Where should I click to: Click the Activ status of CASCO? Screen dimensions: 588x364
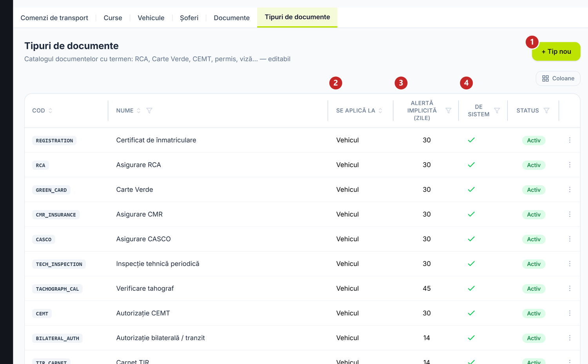click(x=534, y=239)
